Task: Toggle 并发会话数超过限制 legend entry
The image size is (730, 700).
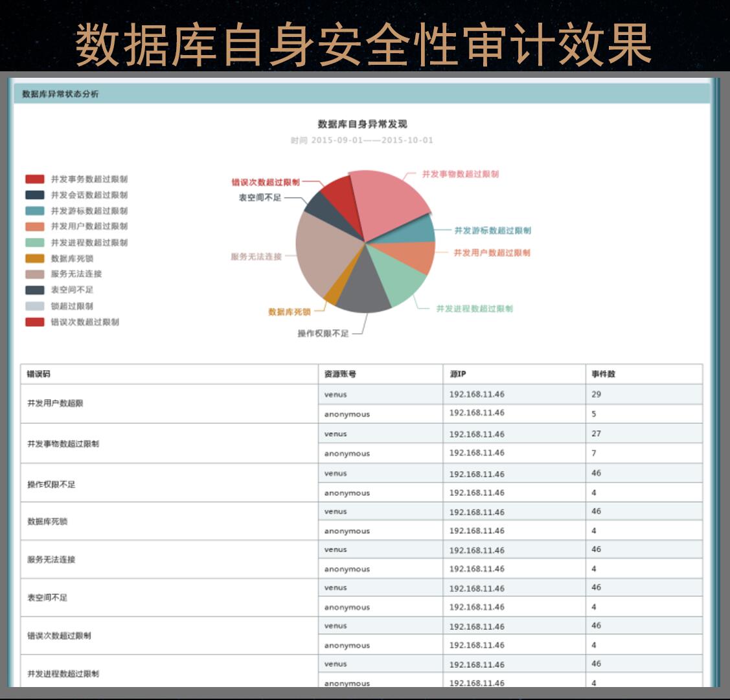Action: (89, 195)
